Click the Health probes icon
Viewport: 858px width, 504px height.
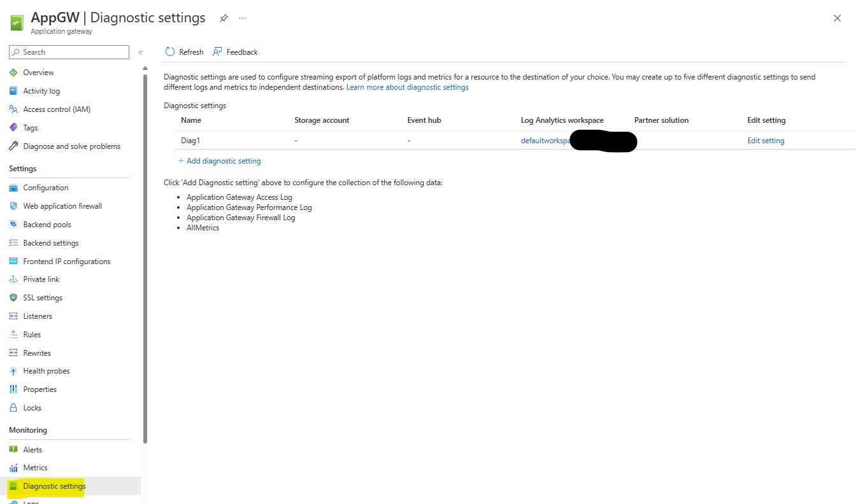point(13,371)
